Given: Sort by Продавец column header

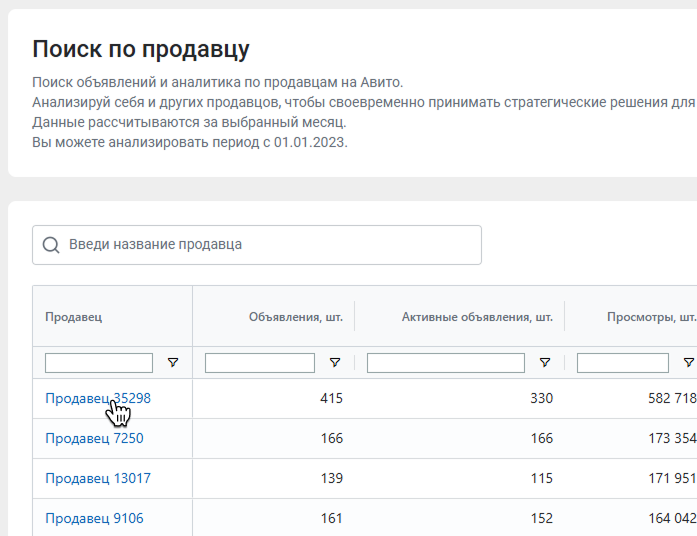Looking at the screenshot, I should pos(73,317).
